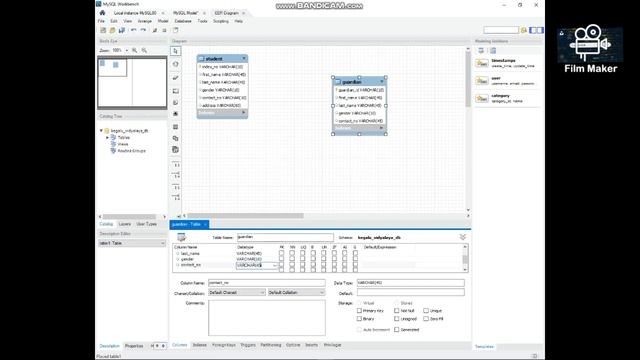640x360 pixels.
Task: Click in the Table Name field
Action: [x=285, y=237]
